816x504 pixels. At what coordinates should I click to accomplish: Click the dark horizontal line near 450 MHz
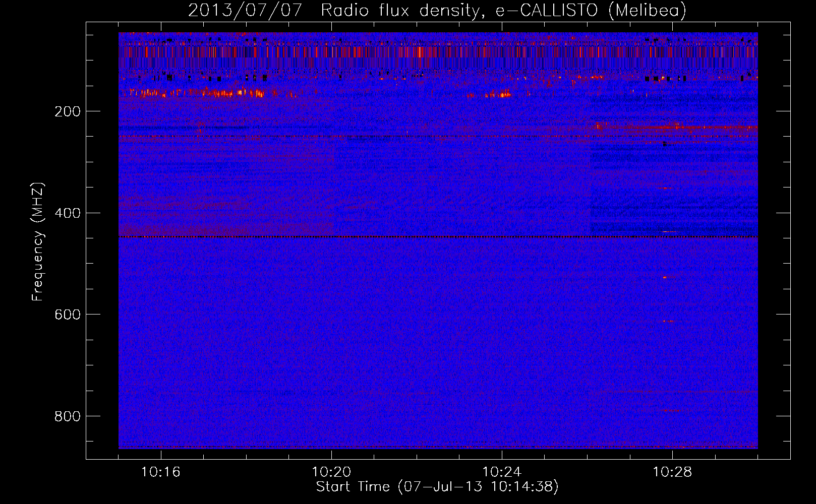click(438, 236)
